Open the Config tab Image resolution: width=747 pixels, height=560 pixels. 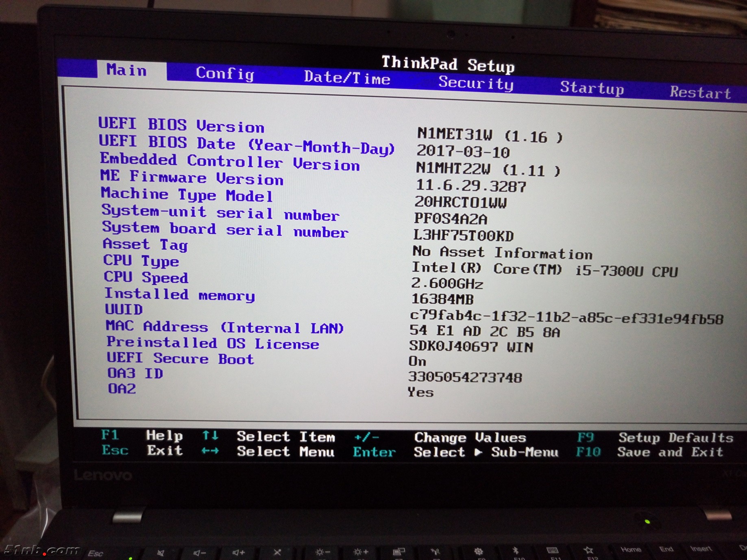pyautogui.click(x=225, y=74)
